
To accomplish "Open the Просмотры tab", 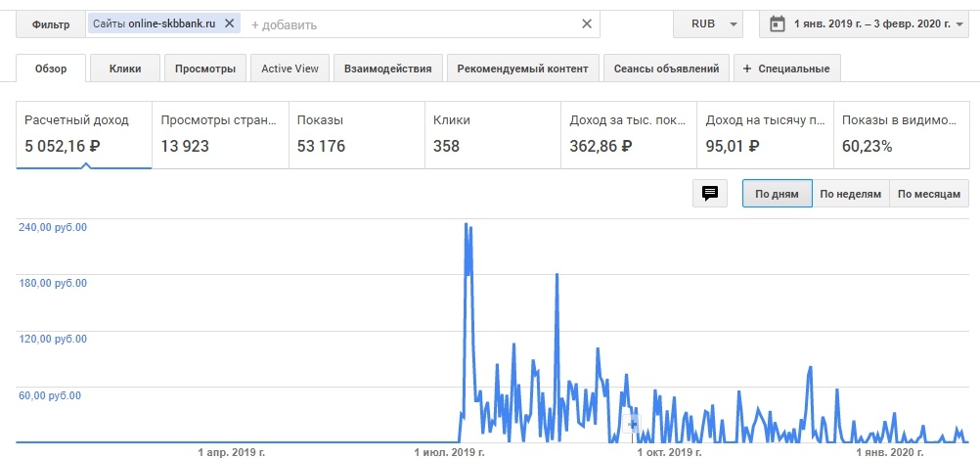I will tap(205, 69).
